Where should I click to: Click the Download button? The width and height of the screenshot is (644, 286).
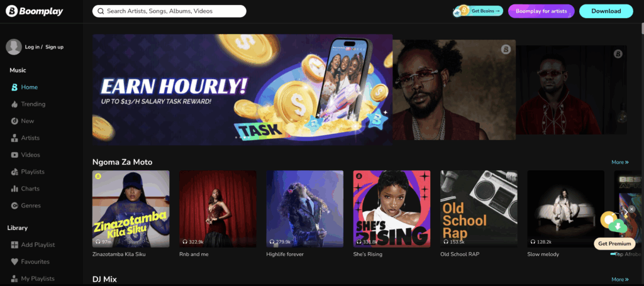(x=606, y=11)
